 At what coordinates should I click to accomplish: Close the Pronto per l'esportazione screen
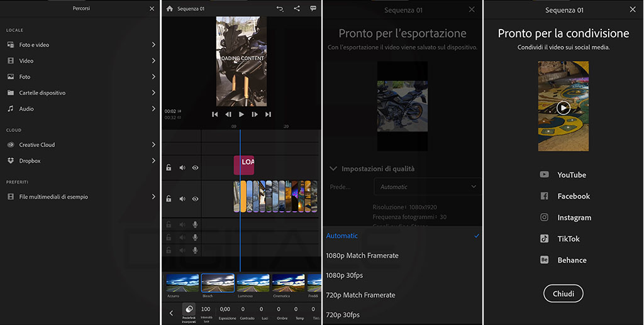click(x=472, y=9)
